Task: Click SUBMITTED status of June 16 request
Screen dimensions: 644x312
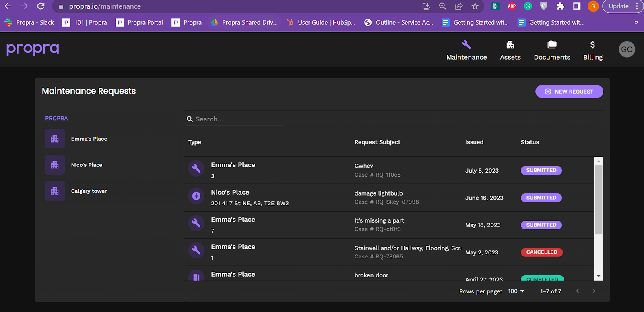Action: [x=541, y=198]
